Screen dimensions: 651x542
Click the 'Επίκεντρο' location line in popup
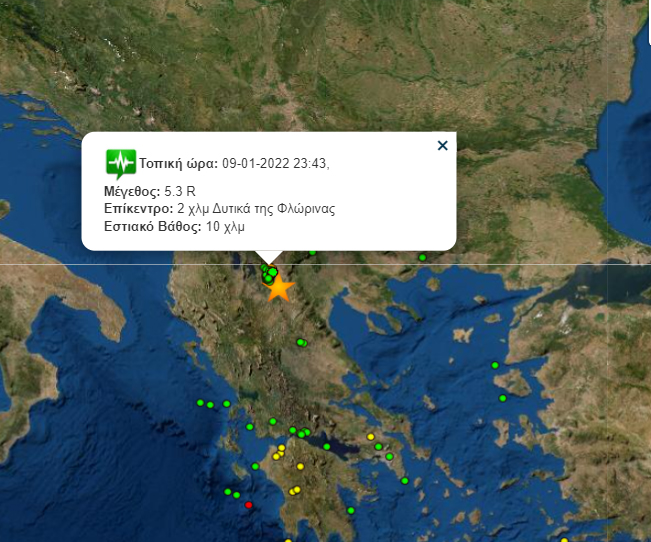pos(218,209)
